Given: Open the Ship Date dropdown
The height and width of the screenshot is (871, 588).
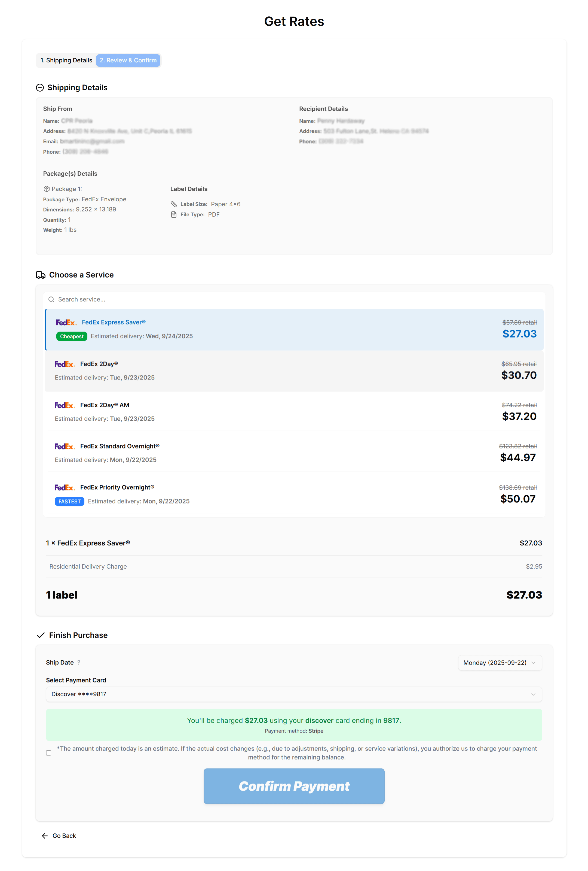Looking at the screenshot, I should pos(500,663).
